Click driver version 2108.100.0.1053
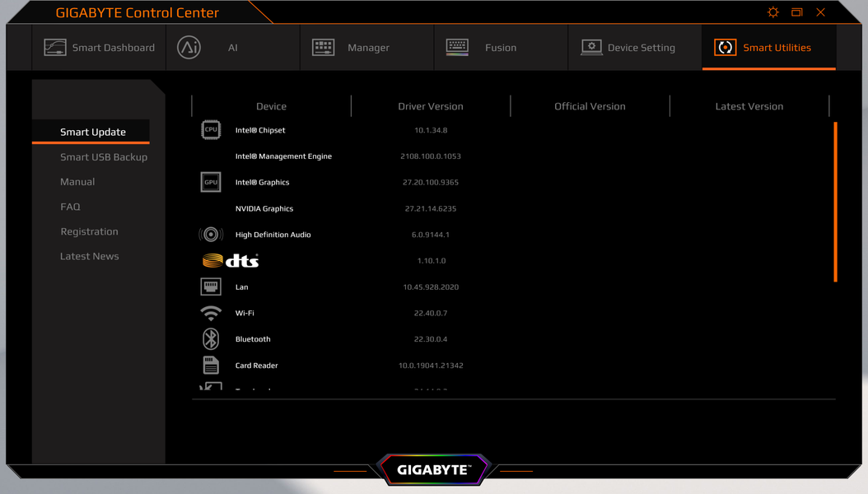The image size is (868, 494). pos(431,156)
